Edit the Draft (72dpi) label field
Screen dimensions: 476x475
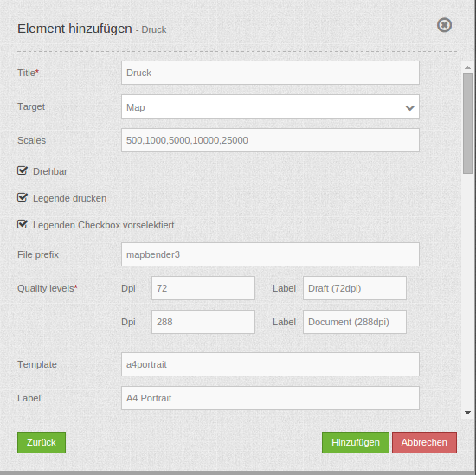(355, 288)
